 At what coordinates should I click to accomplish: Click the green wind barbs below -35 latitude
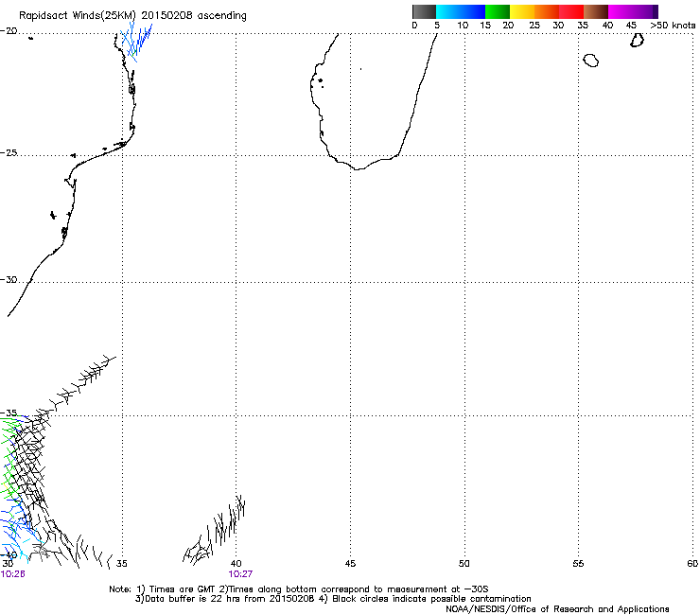9,460
